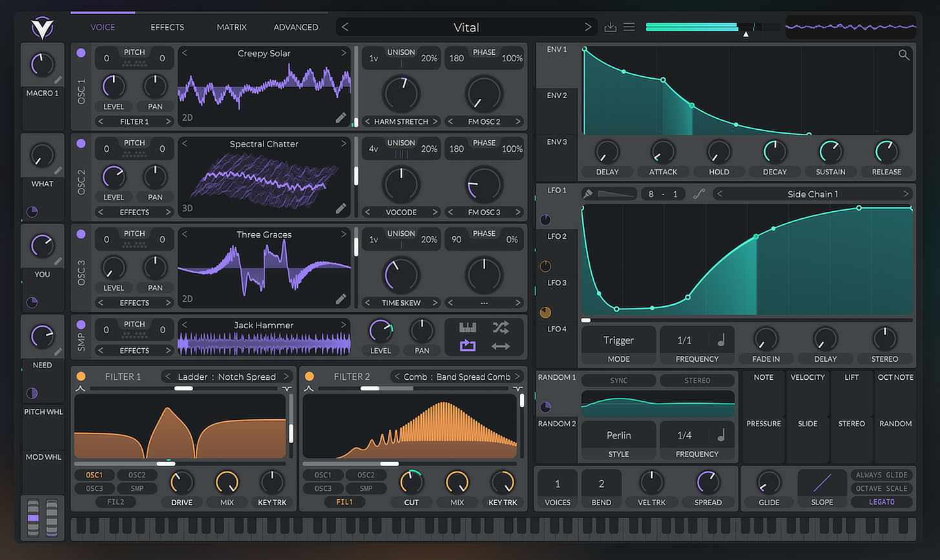This screenshot has width=940, height=560.
Task: Edit the Creepy Solar wavetable with pencil icon
Action: point(340,118)
